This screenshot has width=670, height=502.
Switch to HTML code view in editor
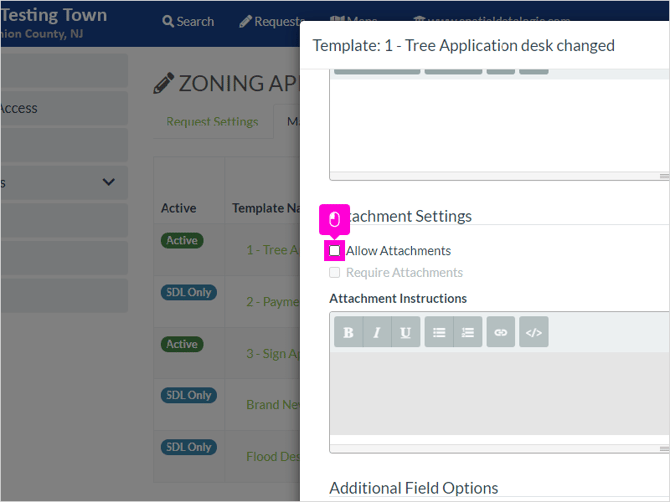coord(534,332)
